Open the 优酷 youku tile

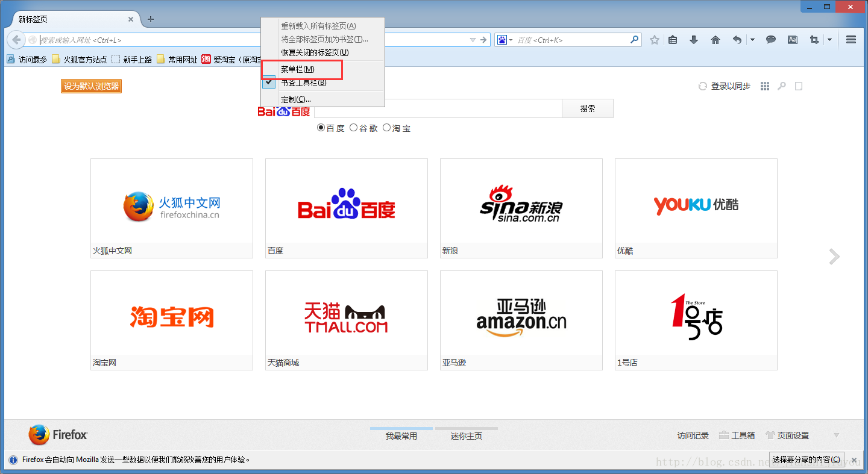(x=696, y=208)
